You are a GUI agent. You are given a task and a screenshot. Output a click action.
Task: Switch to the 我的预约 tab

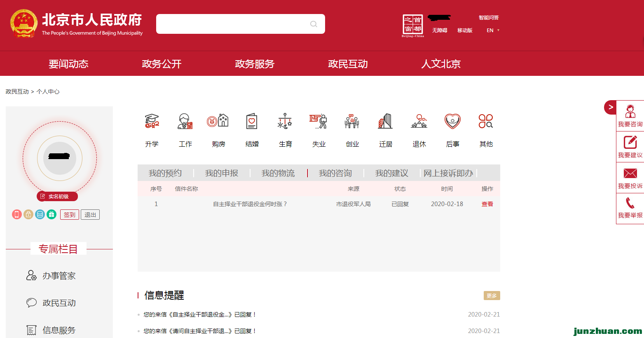click(x=165, y=173)
